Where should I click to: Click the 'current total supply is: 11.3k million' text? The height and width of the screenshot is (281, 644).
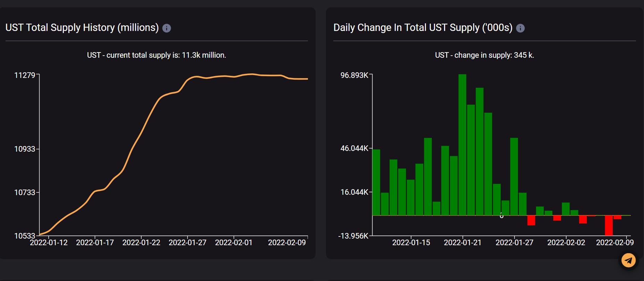pyautogui.click(x=156, y=55)
